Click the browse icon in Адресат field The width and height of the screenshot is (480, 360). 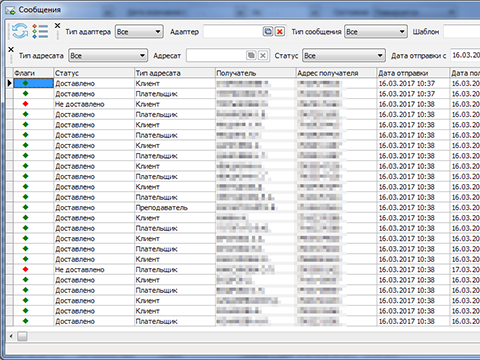pyautogui.click(x=251, y=55)
